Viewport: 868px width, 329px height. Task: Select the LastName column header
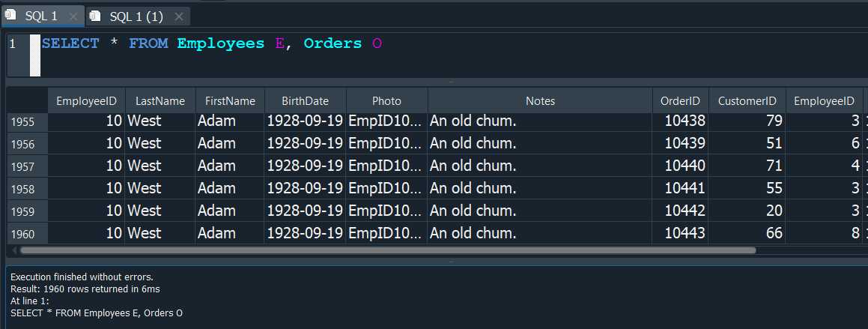(160, 100)
